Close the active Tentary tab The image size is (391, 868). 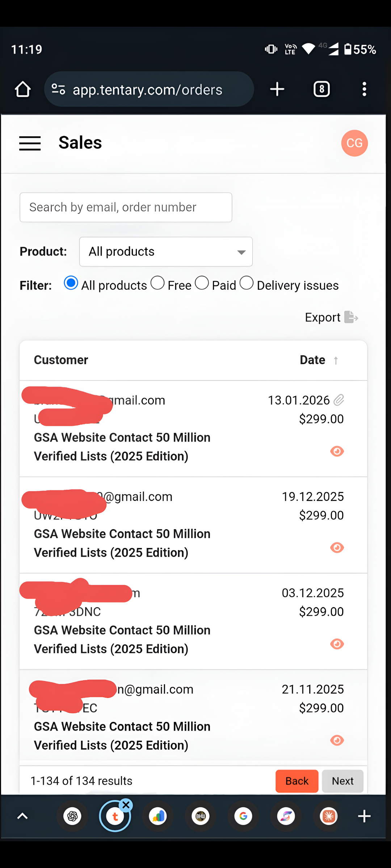coord(126,805)
